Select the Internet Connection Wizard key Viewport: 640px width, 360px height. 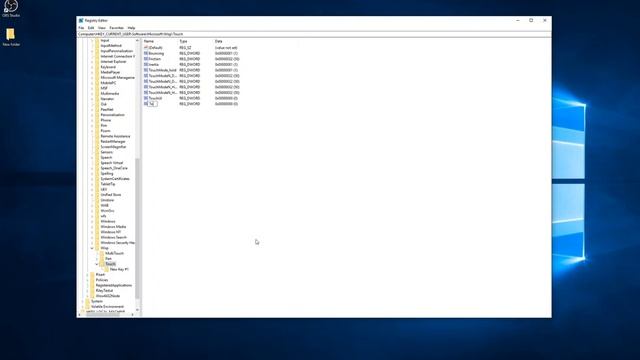coord(118,56)
